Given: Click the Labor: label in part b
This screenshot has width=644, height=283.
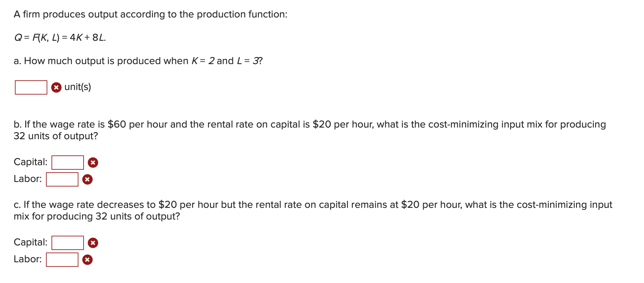Looking at the screenshot, I should (28, 179).
